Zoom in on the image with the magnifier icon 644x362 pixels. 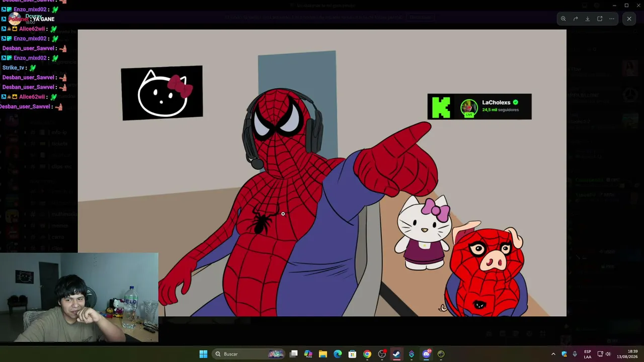(563, 19)
